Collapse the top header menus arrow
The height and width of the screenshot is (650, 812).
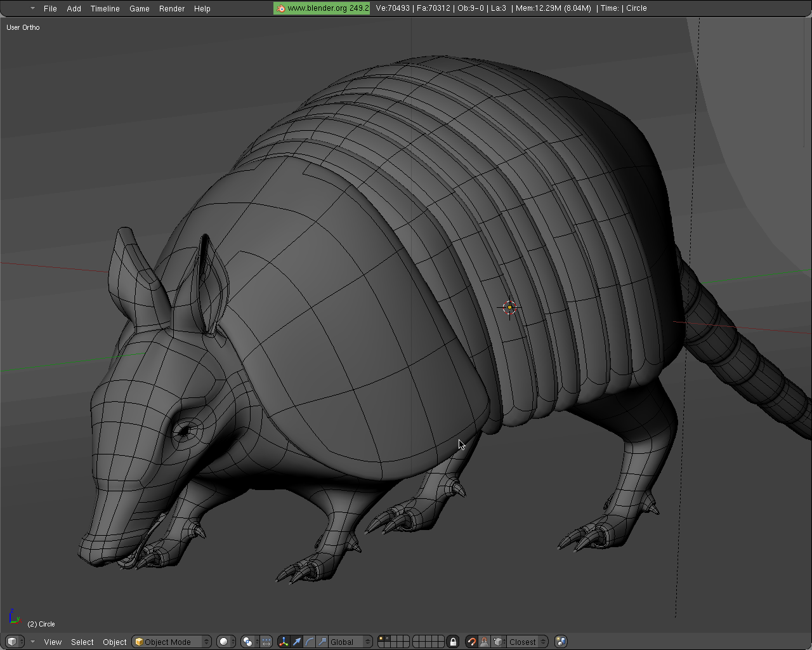tap(33, 8)
